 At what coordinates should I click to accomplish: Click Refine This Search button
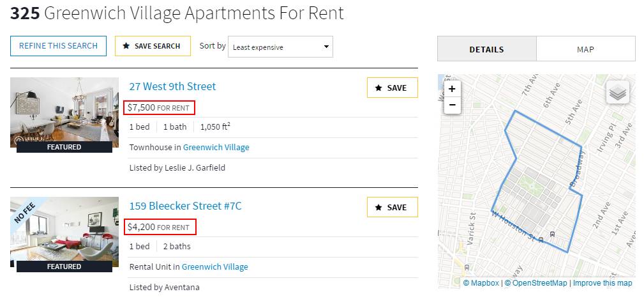(58, 46)
